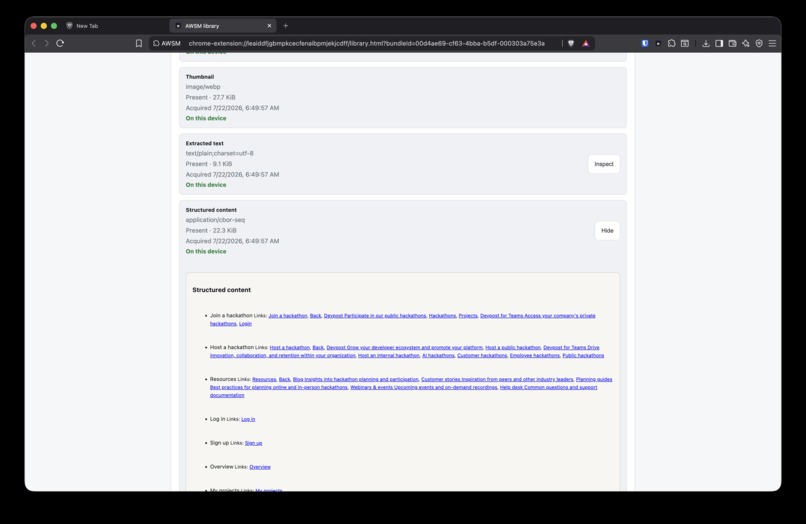Open the Leo AI sparkle icon
Image resolution: width=806 pixels, height=524 pixels.
(746, 43)
